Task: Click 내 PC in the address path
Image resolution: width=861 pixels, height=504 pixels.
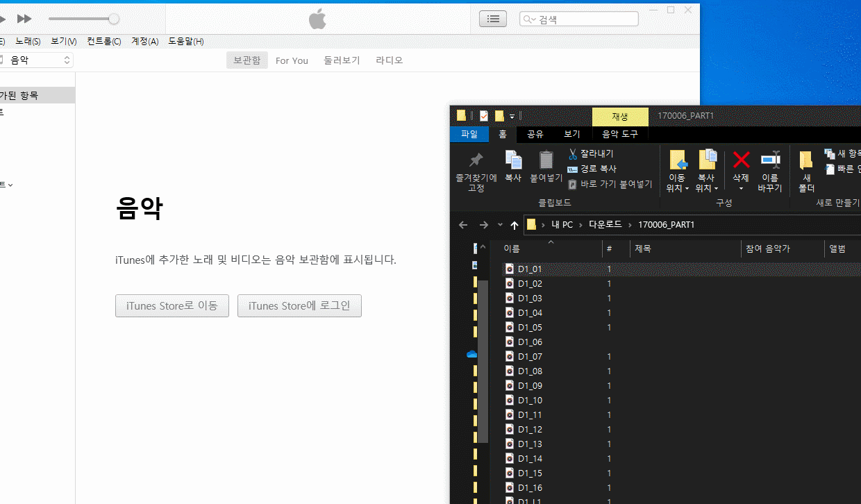Action: coord(562,225)
